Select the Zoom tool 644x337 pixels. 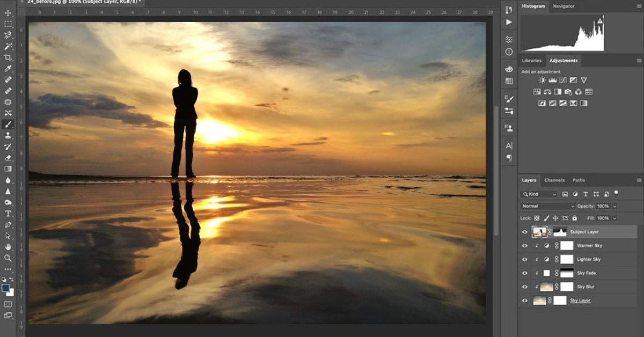8,258
